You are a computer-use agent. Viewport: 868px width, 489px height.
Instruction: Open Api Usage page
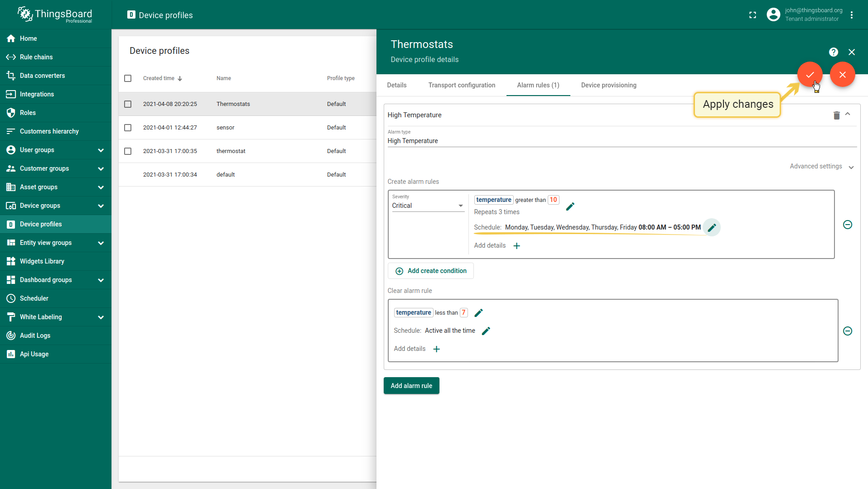coord(55,354)
